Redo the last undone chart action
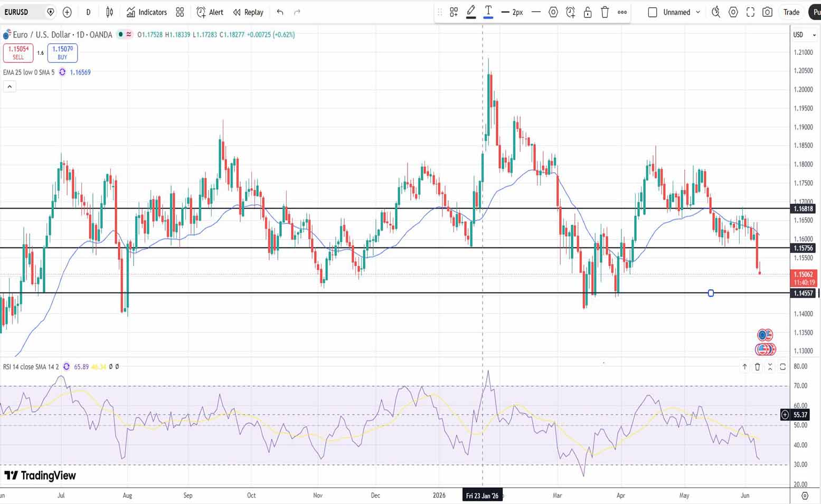Viewport: 821px width, 504px height. [x=297, y=12]
